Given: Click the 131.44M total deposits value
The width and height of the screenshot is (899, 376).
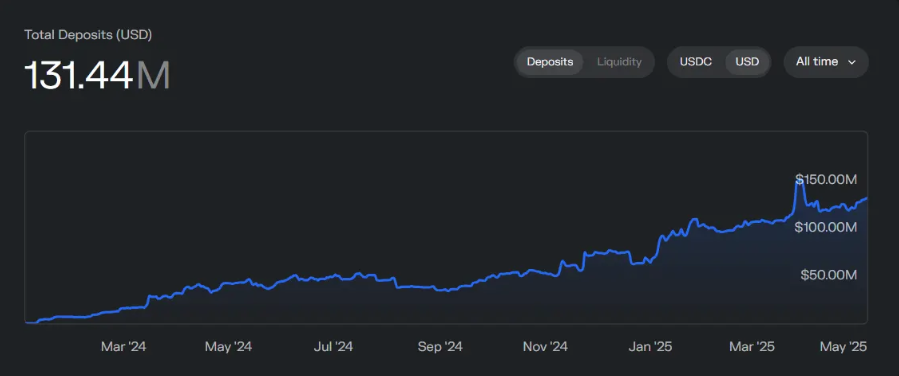Looking at the screenshot, I should [x=97, y=76].
